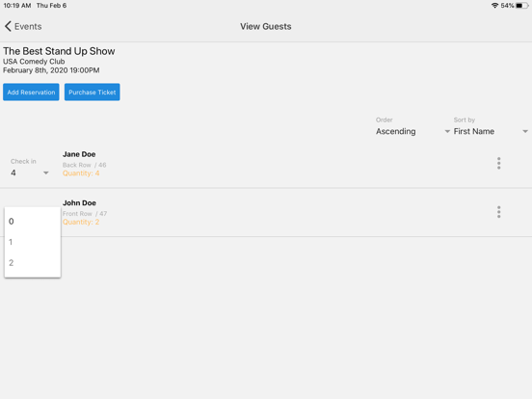The image size is (532, 399).
Task: Click the Back Row / 46 label
Action: [85, 165]
